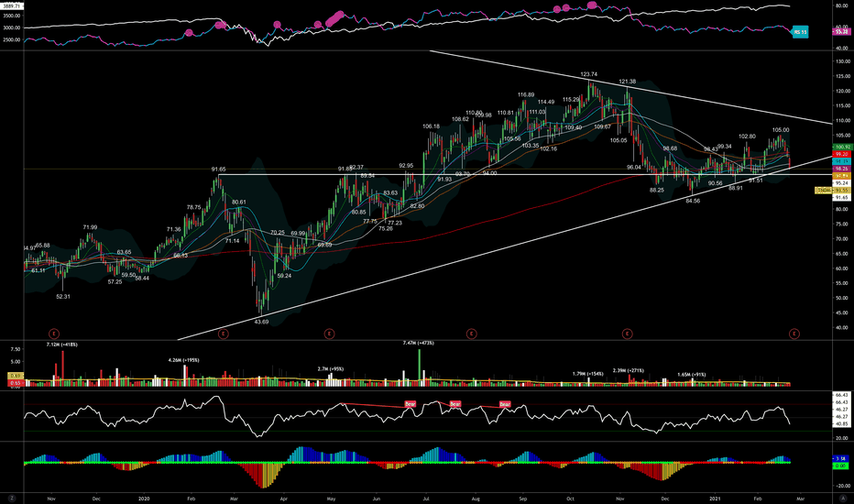854x504 pixels.
Task: Click the red 99.20 price tag
Action: coord(843,154)
